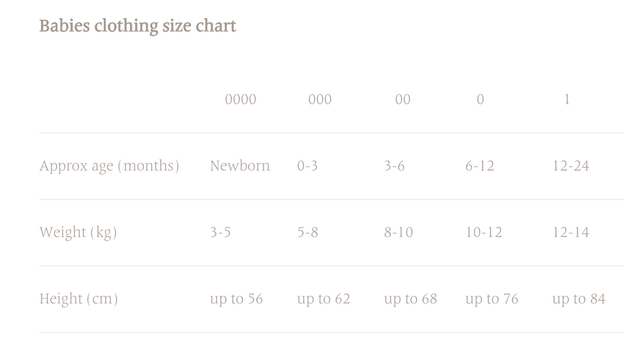
Task: Click the Babies clothing size chart heading
Action: point(138,26)
